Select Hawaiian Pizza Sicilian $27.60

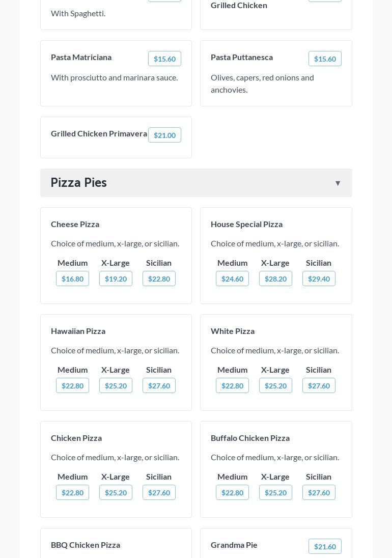coord(159,385)
